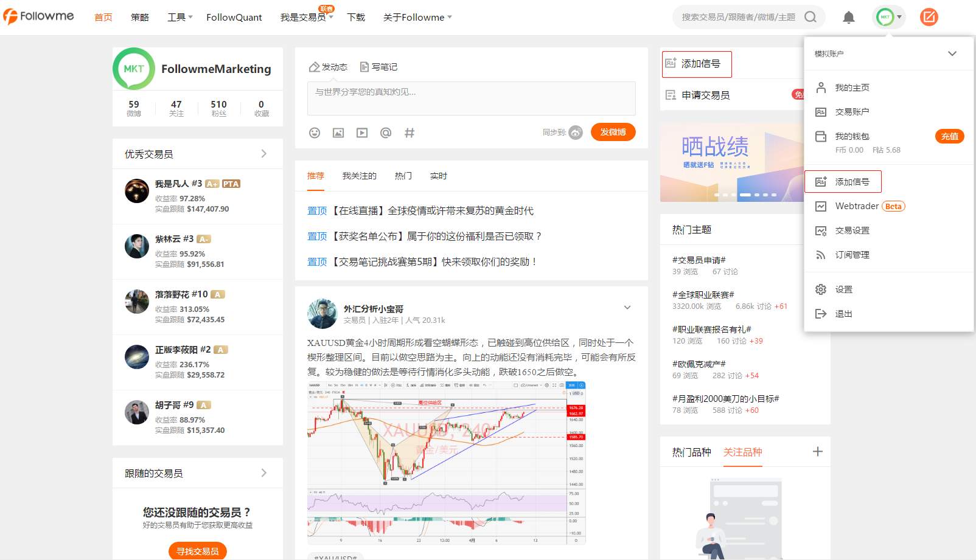Click the 发微博 button
976x560 pixels.
coord(613,132)
